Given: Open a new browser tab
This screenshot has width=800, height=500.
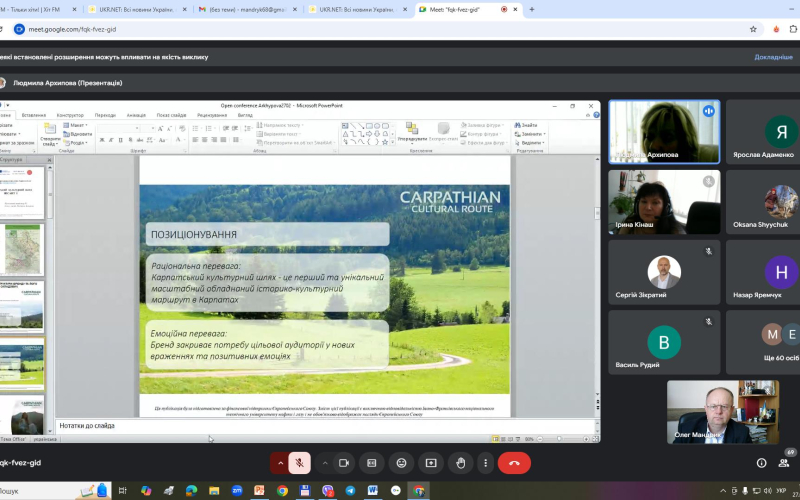Looking at the screenshot, I should click(x=532, y=9).
